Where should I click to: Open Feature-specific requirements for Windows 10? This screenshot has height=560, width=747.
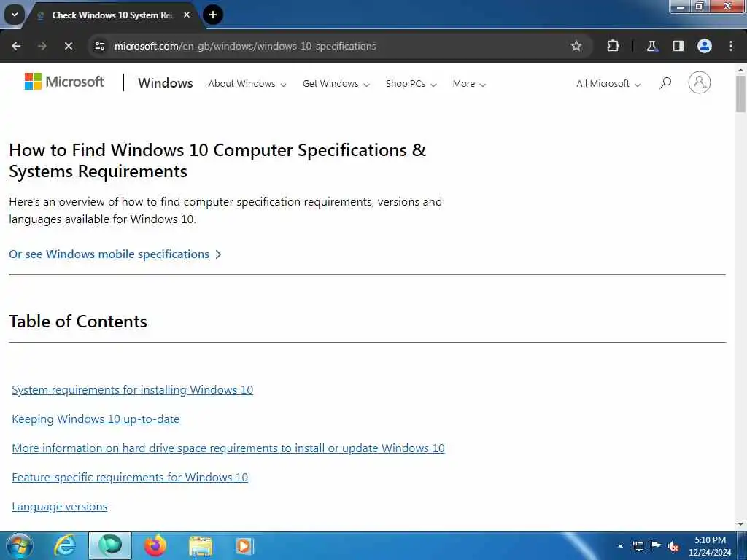130,477
